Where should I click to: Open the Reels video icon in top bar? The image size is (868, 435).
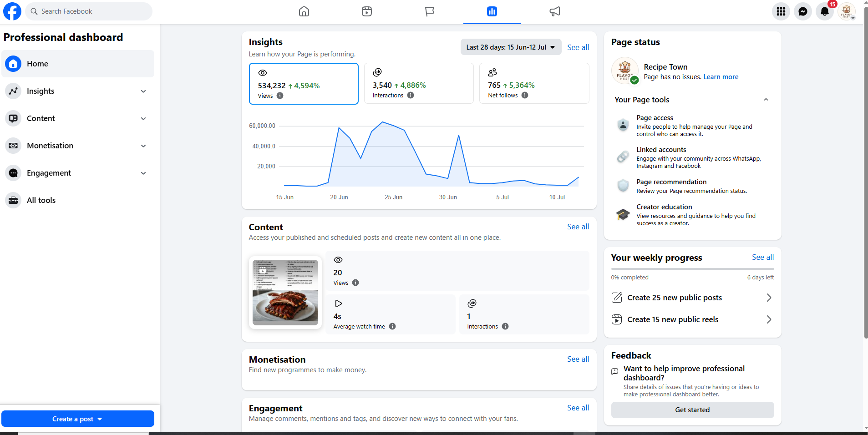point(367,11)
